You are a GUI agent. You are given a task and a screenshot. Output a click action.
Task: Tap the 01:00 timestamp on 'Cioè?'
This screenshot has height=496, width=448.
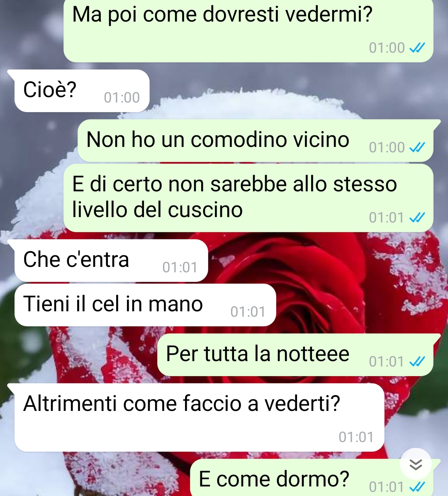[x=122, y=98]
